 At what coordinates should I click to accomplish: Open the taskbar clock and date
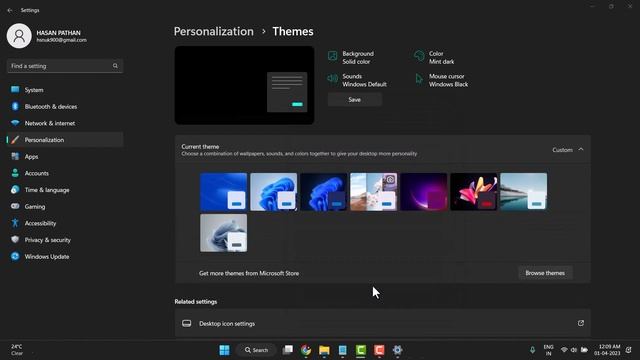pyautogui.click(x=607, y=350)
